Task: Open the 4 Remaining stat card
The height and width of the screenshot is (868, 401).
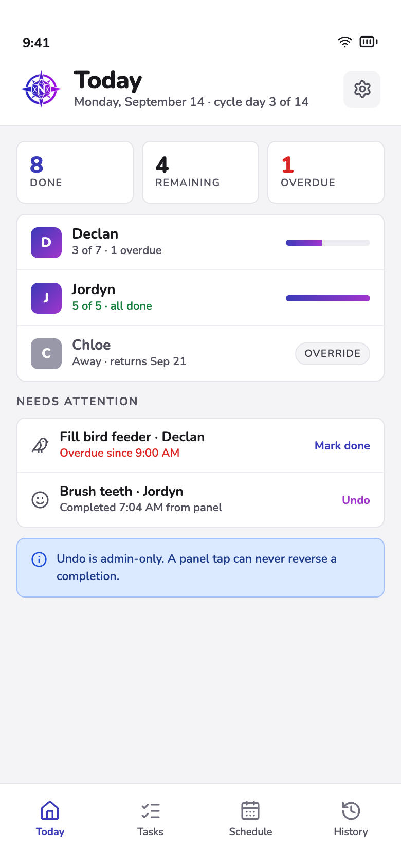Action: [200, 172]
